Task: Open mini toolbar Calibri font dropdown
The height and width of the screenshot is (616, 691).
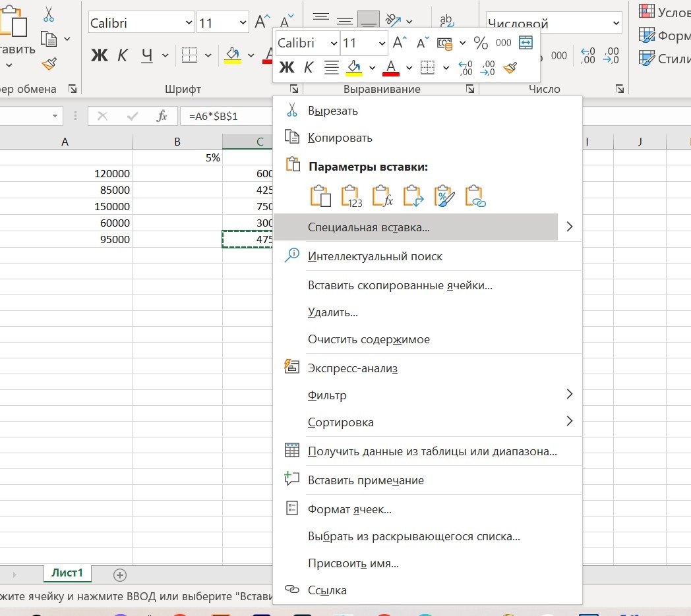Action: pos(334,43)
